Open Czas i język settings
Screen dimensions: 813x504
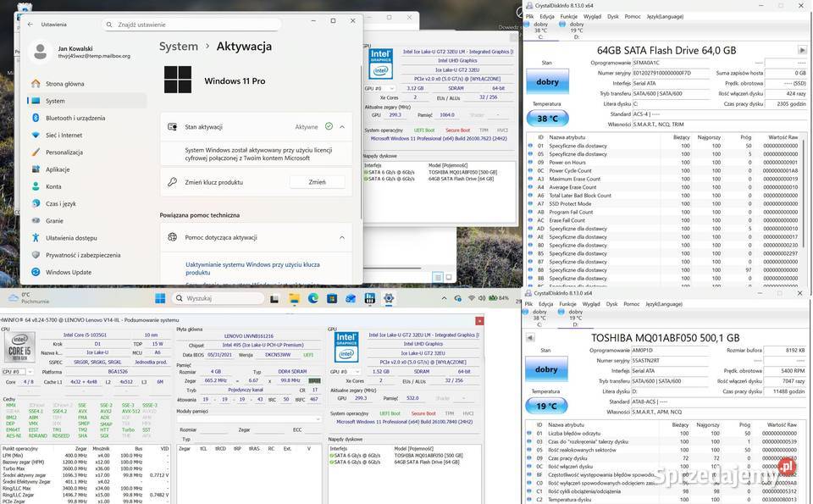(60, 203)
